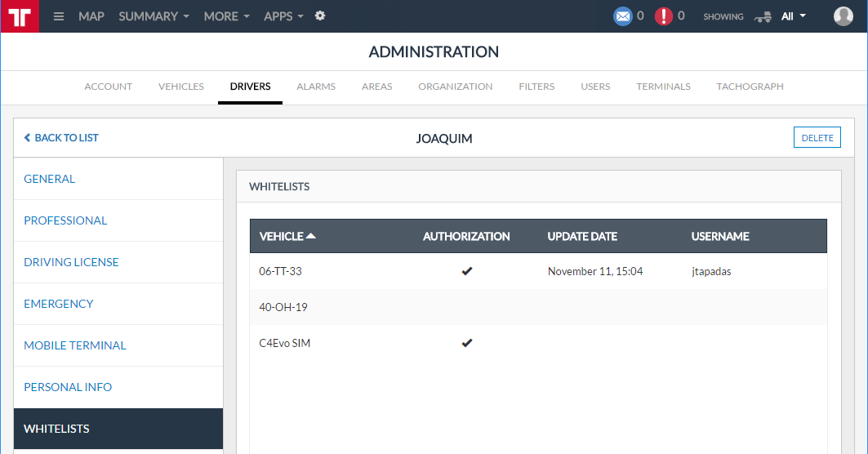Screen dimensions: 868x454
Task: Click the red Trackit logo icon
Action: click(x=20, y=16)
